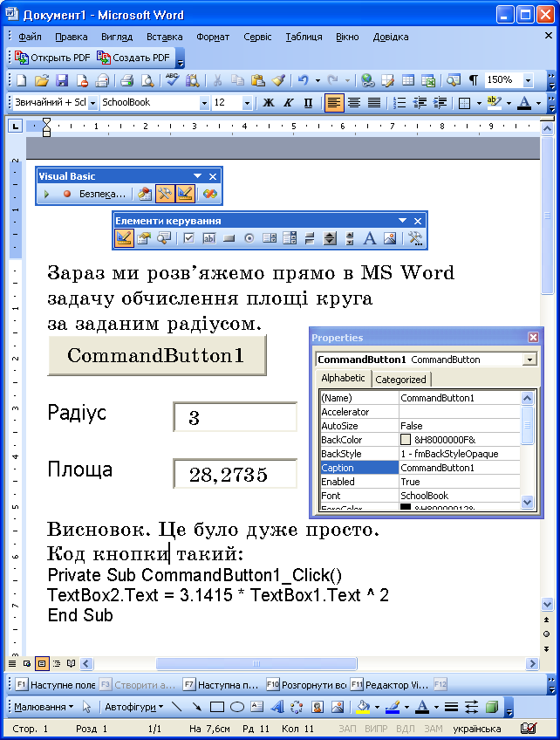Open Properties from the Controls toolbox

(144, 238)
